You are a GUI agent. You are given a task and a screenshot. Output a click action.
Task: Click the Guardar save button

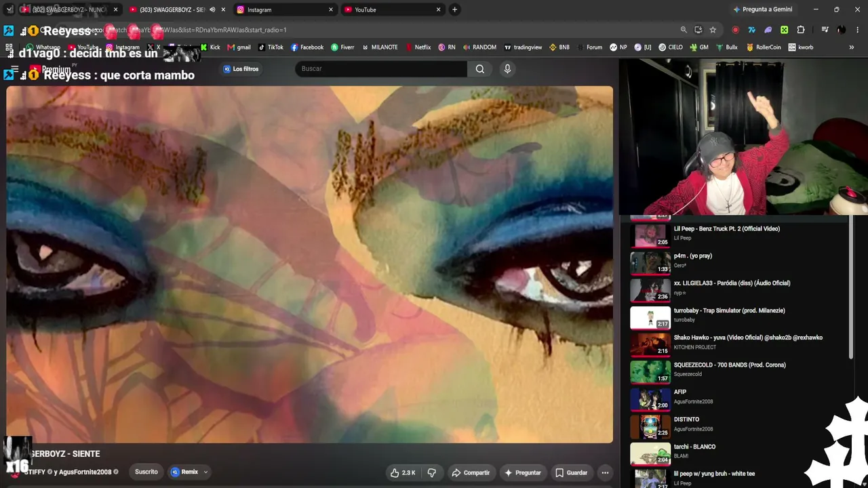pos(571,472)
